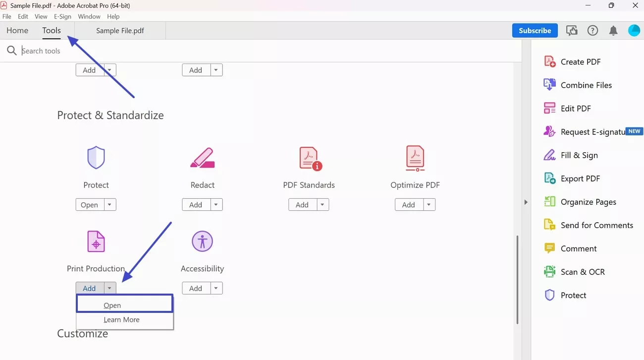
Task: Open the Redact tool icon
Action: click(x=202, y=158)
